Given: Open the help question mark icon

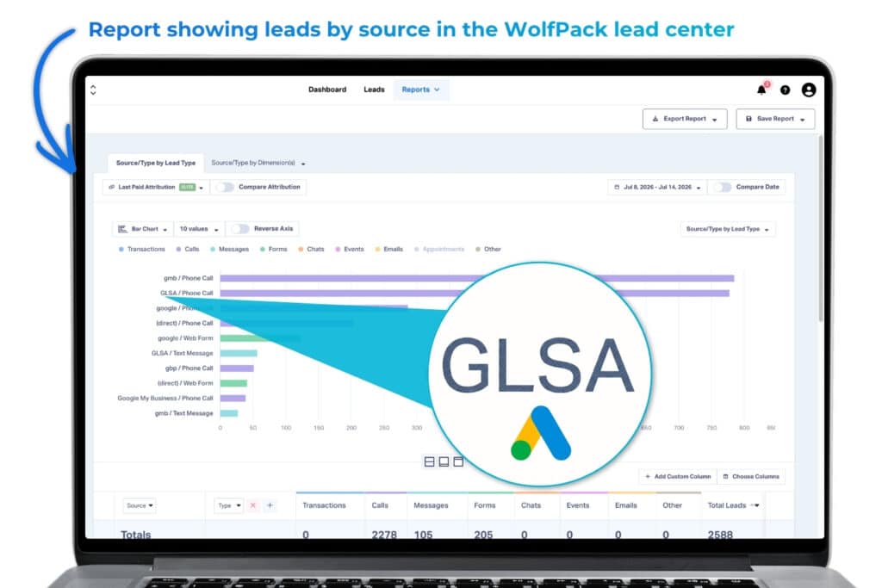Looking at the screenshot, I should pos(785,90).
